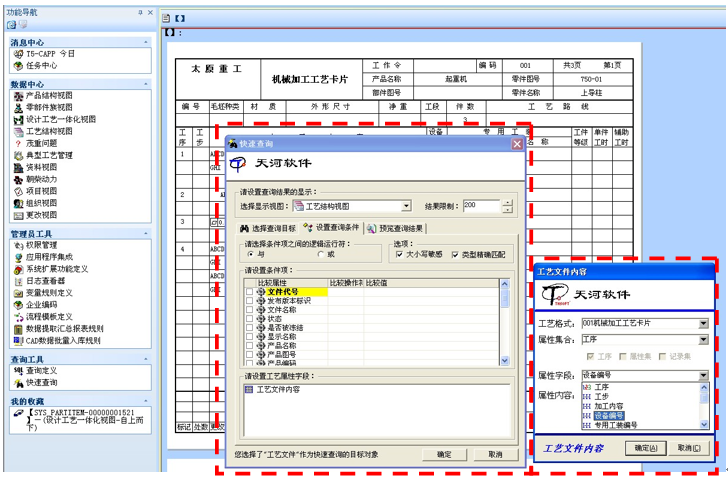Viewport: 728px width, 479px height.
Task: Open 设计工艺一体化视图 in the navigation
Action: (54, 119)
